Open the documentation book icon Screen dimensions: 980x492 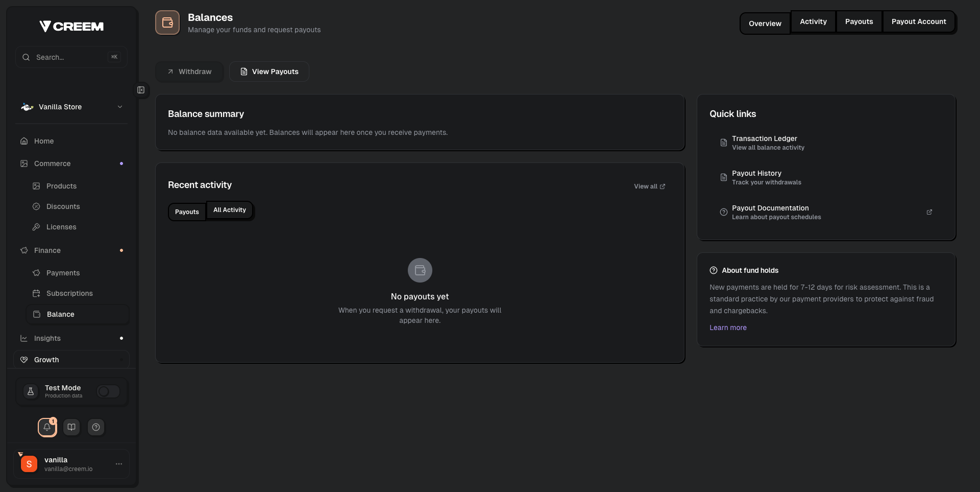(71, 427)
